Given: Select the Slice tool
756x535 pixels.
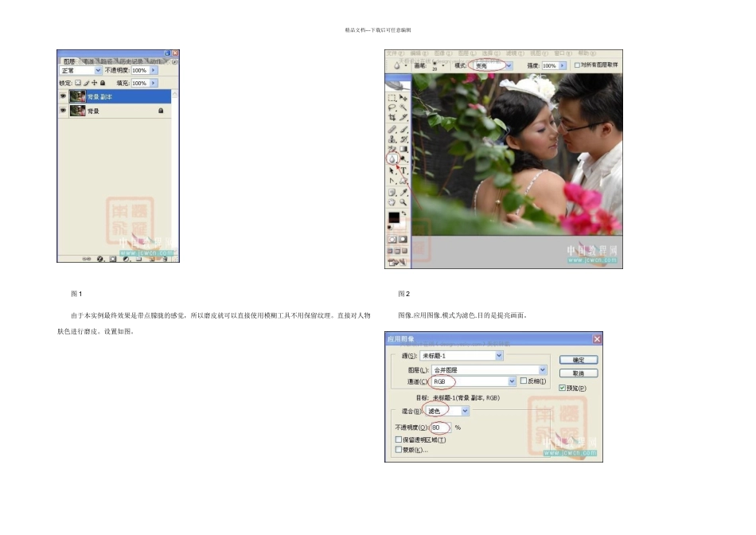Looking at the screenshot, I should coord(403,117).
